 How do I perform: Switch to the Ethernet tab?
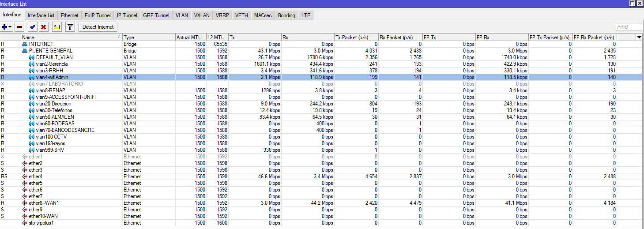[70, 15]
